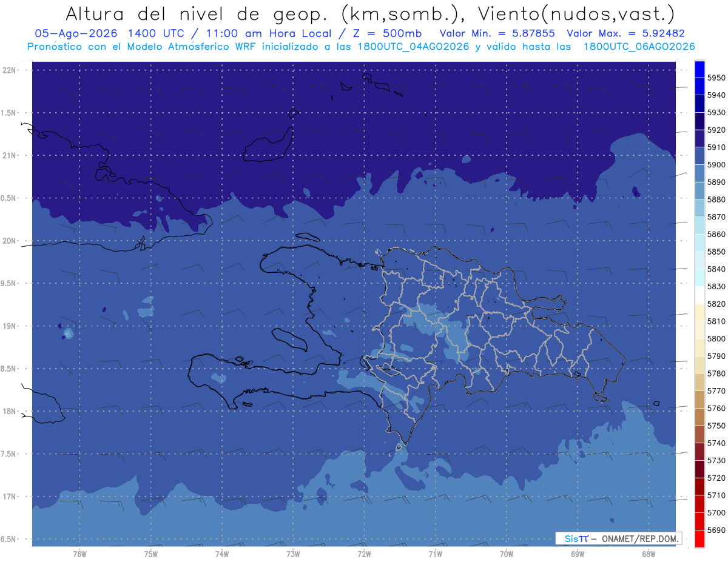Click the 71W longitude axis label
This screenshot has width=728, height=562.
click(x=435, y=554)
